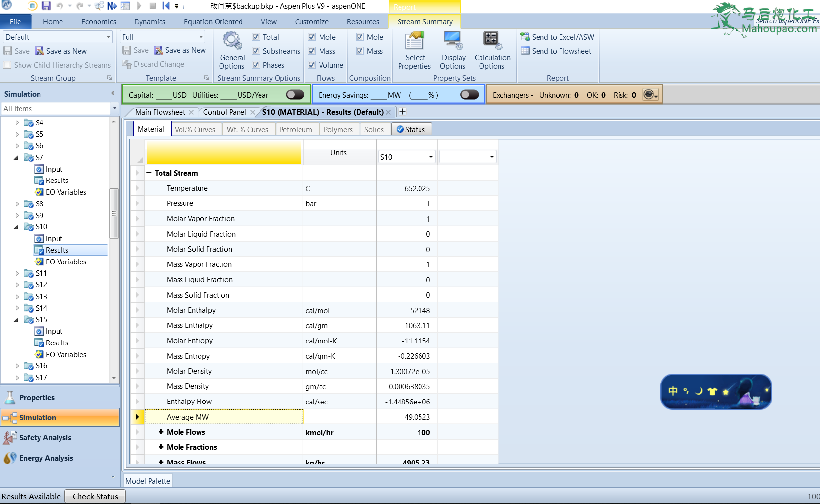Click the Reinitialize simulation icon
Viewport: 820px width, 504px height.
pos(166,6)
